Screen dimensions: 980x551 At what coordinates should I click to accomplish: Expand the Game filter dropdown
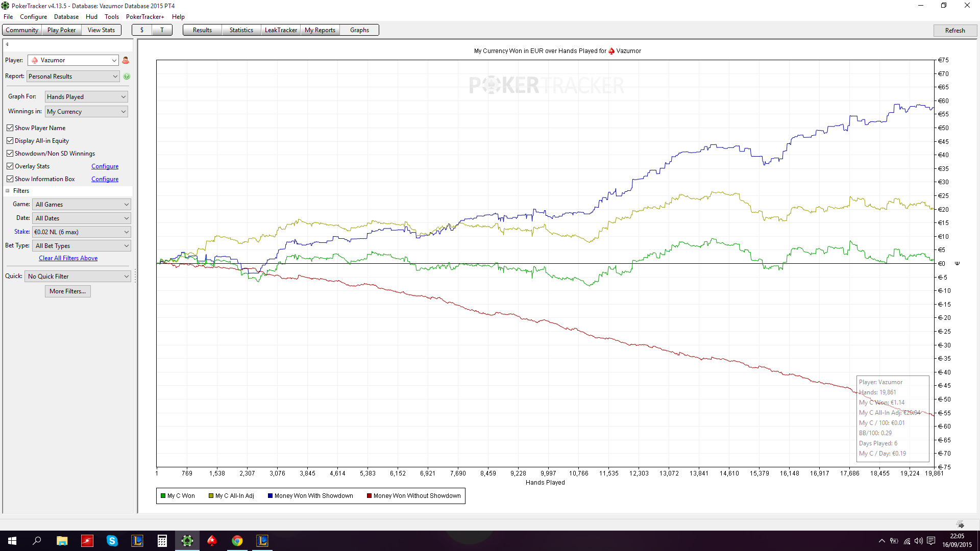(x=82, y=204)
